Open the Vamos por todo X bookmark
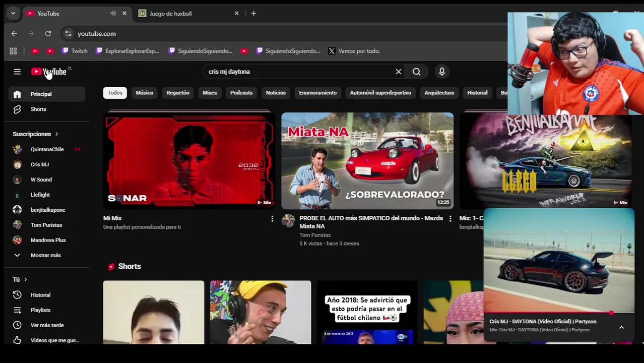This screenshot has height=363, width=644. (x=354, y=51)
